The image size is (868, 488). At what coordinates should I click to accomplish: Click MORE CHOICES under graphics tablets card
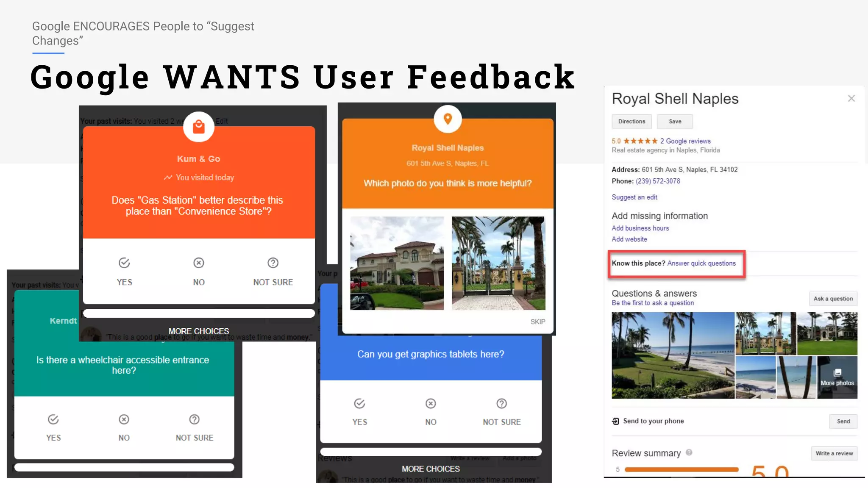(431, 469)
